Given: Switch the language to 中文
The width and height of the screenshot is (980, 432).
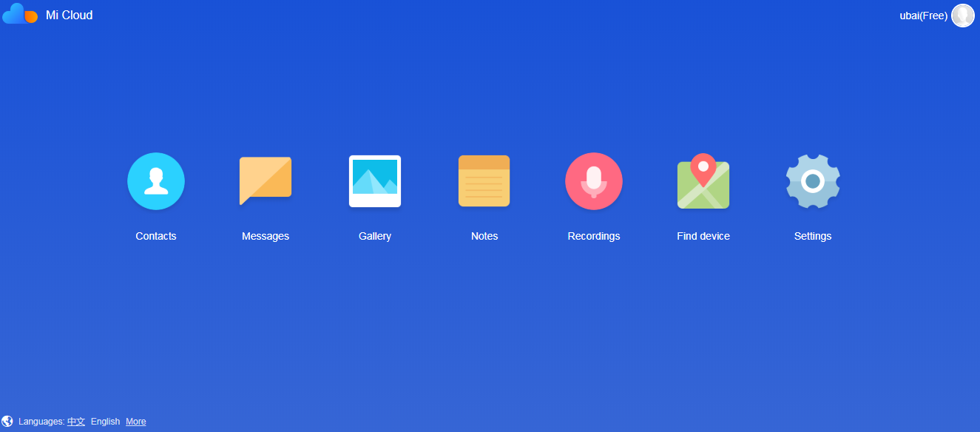Looking at the screenshot, I should [76, 422].
